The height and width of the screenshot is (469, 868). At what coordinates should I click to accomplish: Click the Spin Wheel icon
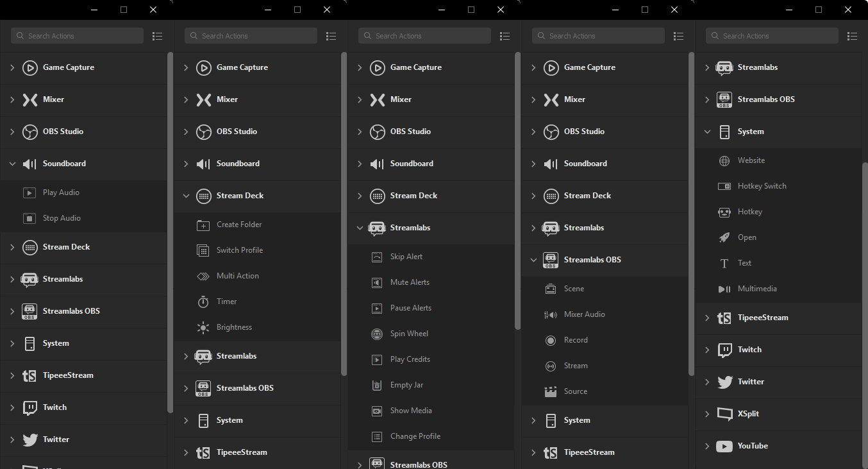[377, 334]
